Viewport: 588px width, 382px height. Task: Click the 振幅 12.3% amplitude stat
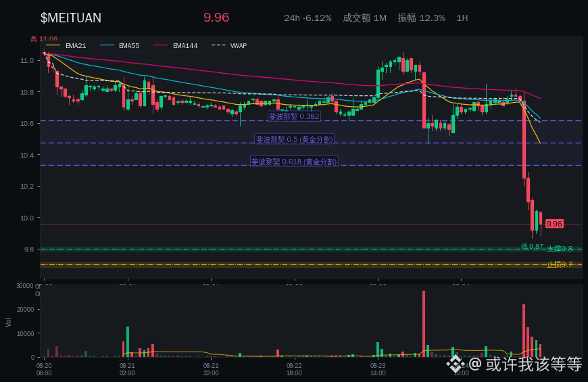(422, 18)
